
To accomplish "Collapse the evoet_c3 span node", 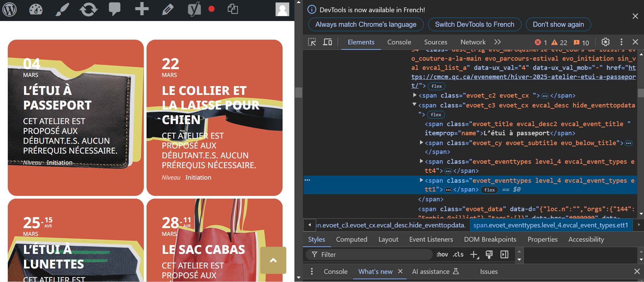I will [x=414, y=105].
